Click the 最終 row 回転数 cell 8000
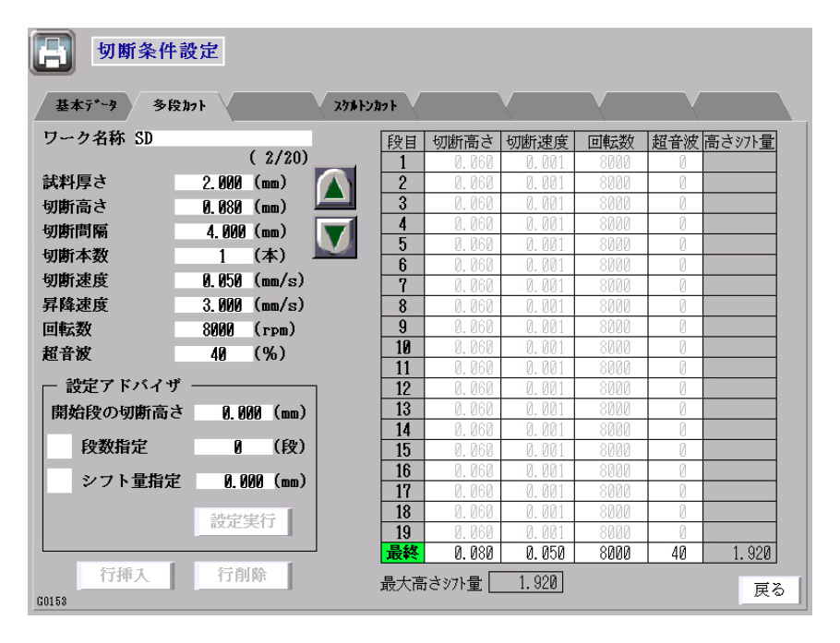 [611, 554]
